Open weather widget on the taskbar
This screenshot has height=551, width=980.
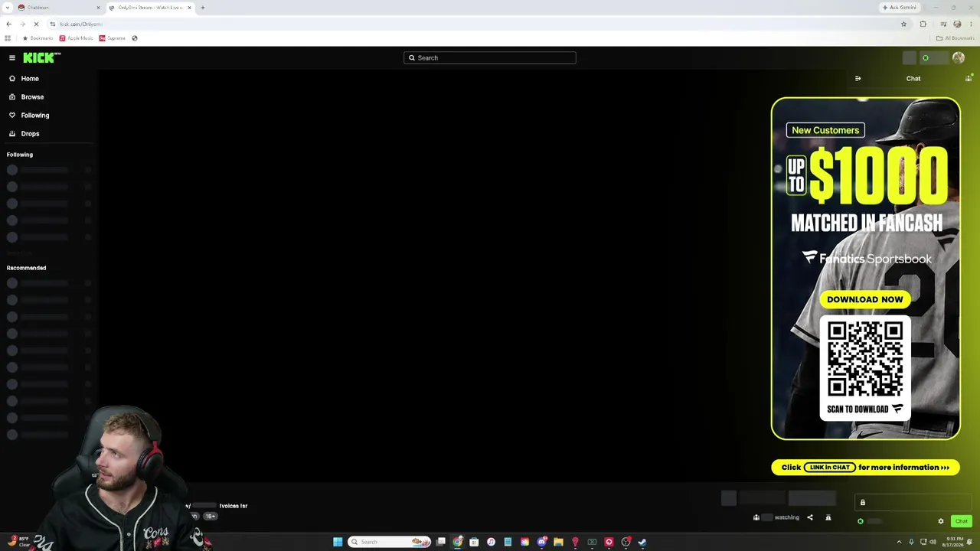(x=18, y=542)
